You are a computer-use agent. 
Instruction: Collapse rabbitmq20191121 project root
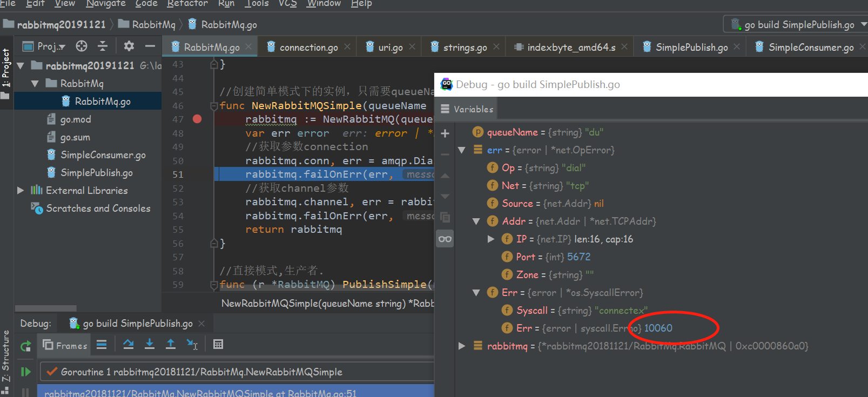pyautogui.click(x=21, y=66)
